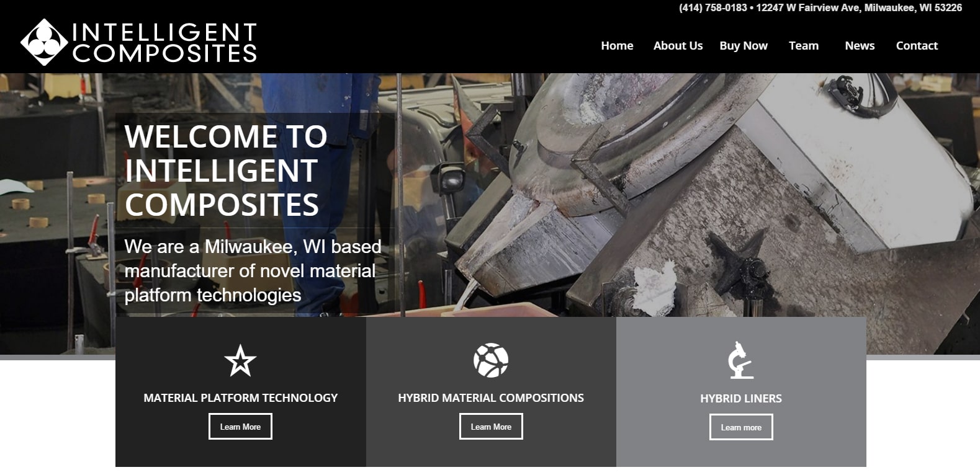Click Learn More under Material Platform Technology
Screen dimensions: 980x475
pyautogui.click(x=240, y=427)
